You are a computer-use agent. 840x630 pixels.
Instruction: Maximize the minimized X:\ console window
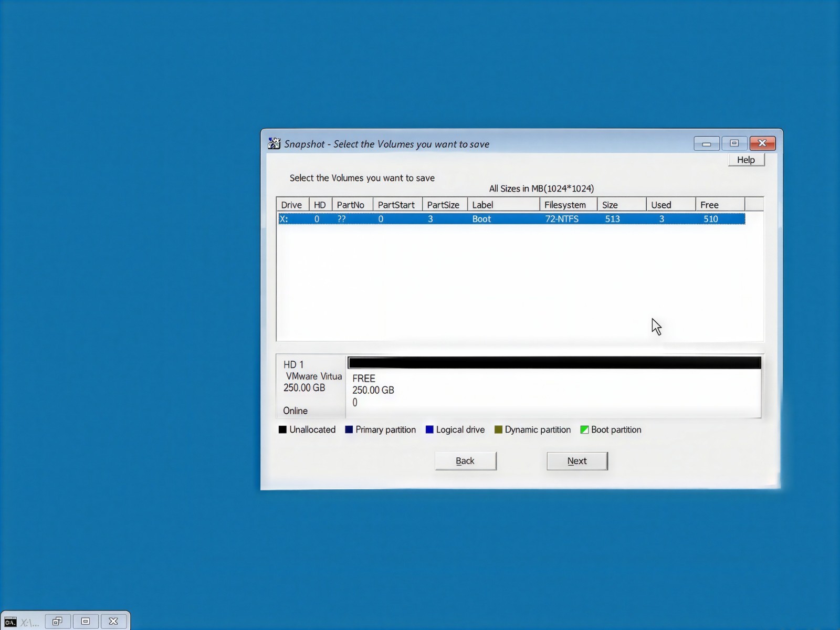point(86,622)
